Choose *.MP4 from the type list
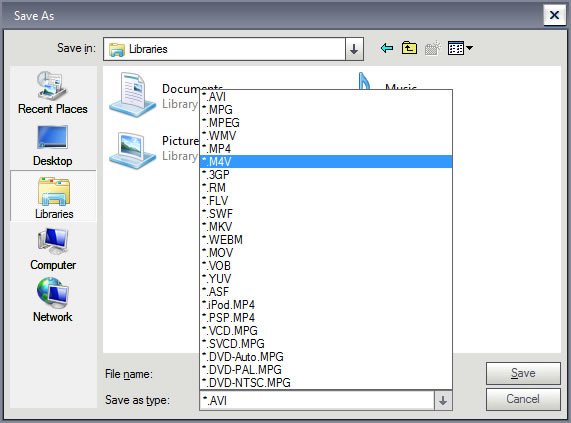The width and height of the screenshot is (571, 423). (x=326, y=149)
